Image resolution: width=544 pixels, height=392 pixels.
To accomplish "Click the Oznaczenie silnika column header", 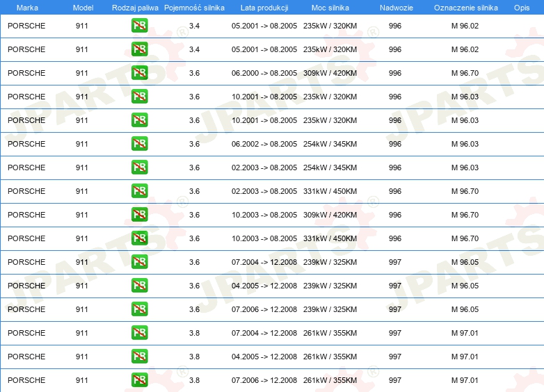I will click(466, 8).
